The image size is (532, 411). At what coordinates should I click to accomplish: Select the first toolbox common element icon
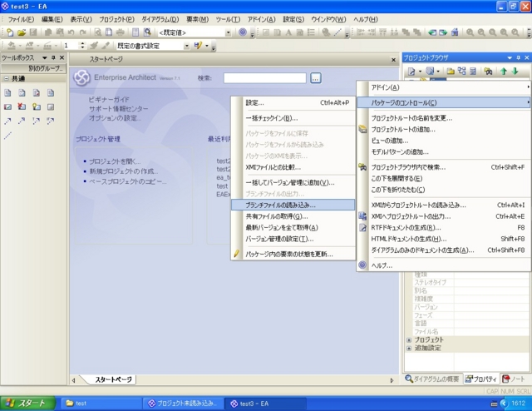tap(7, 92)
